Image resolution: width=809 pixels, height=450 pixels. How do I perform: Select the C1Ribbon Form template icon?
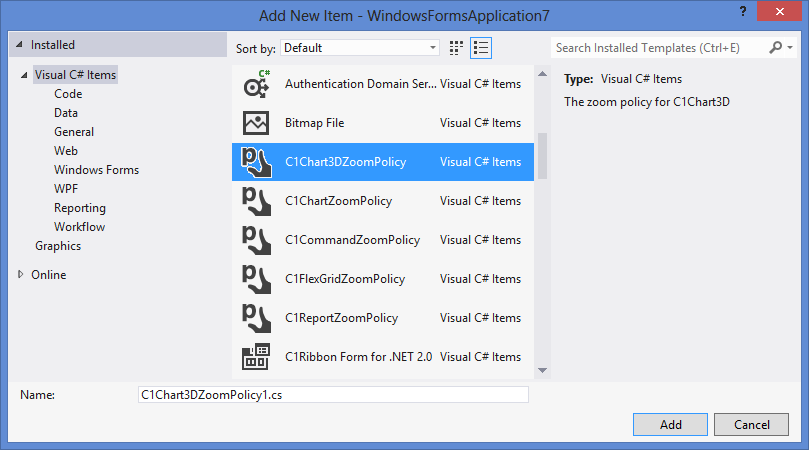coord(257,357)
